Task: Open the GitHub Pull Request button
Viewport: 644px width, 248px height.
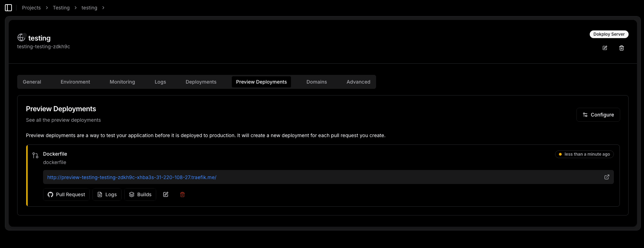Action: [x=67, y=194]
